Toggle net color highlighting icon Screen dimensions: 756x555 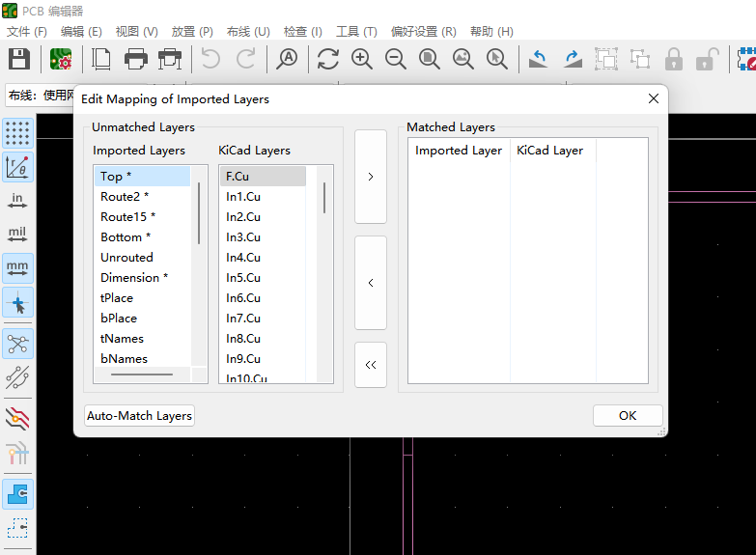pyautogui.click(x=17, y=453)
